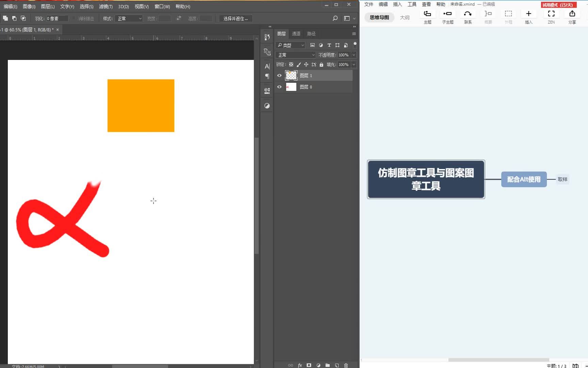This screenshot has height=368, width=588.
Task: Toggle visibility of 图层 0
Action: pos(279,87)
